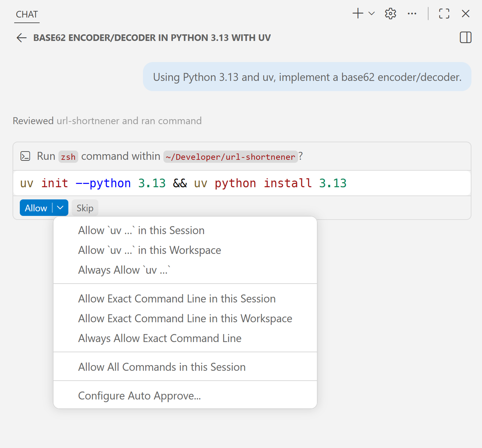The width and height of the screenshot is (482, 448).
Task: Start a new chat with the plus icon
Action: pyautogui.click(x=357, y=14)
